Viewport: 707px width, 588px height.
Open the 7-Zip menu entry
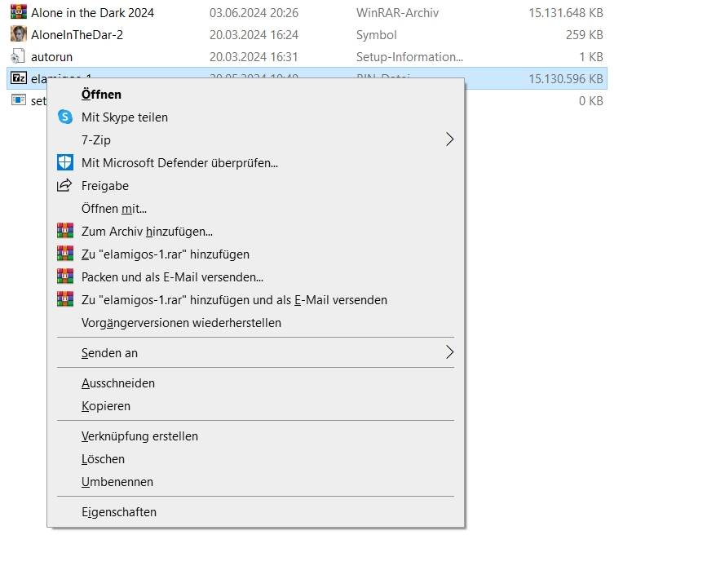[x=256, y=139]
